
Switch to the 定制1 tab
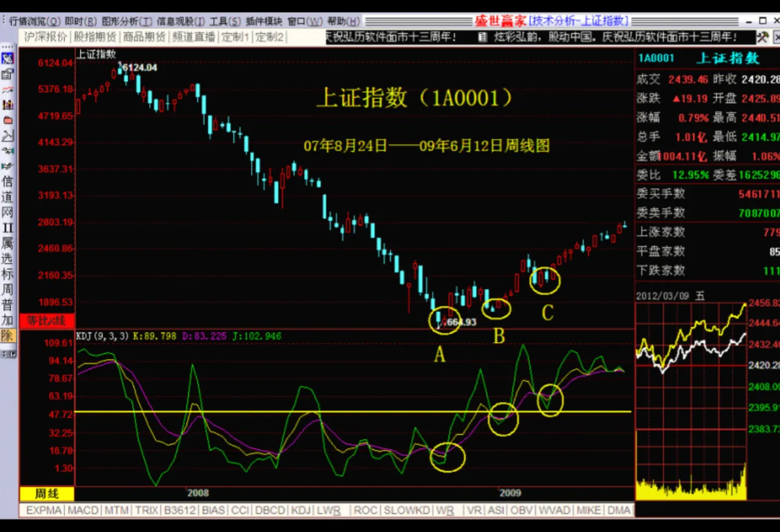click(235, 37)
